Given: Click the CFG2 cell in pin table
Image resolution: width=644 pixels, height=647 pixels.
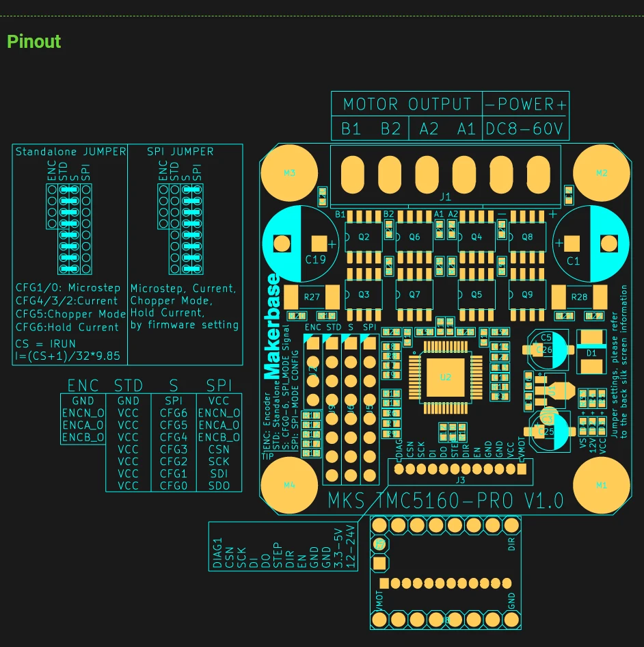Looking at the screenshot, I should pyautogui.click(x=174, y=462).
